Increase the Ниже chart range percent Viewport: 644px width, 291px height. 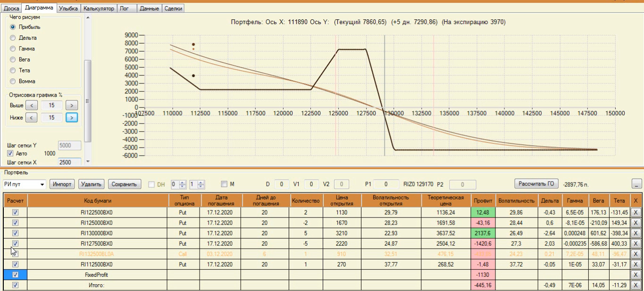tap(72, 117)
